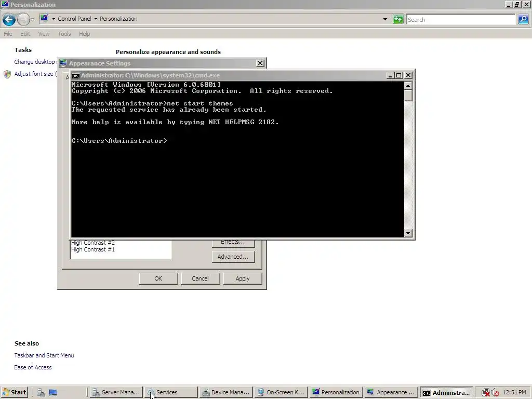The width and height of the screenshot is (532, 399).
Task: Click the Personalization window title icon
Action: (x=5, y=4)
